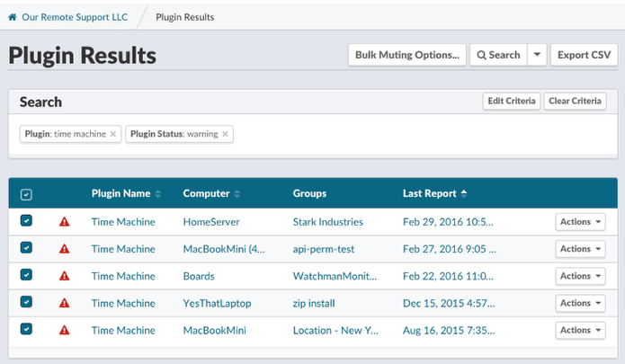
Task: Open the YesThatLaptop computer link
Action: [217, 303]
